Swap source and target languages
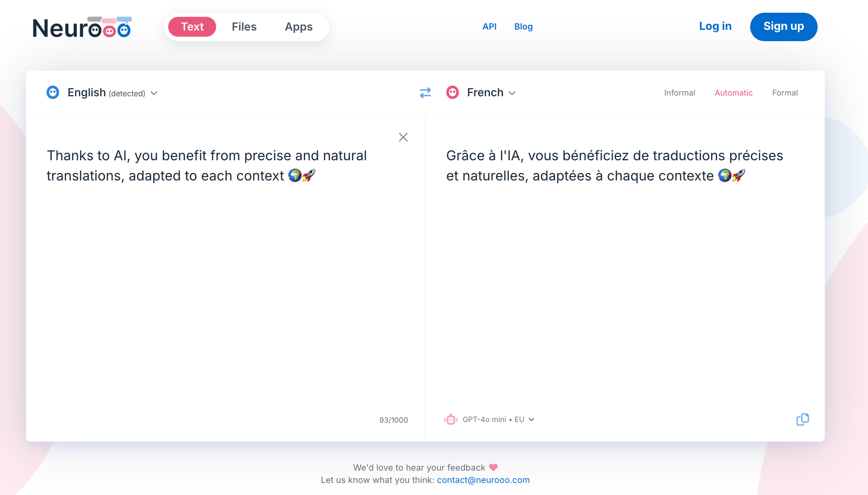868x495 pixels. (x=425, y=93)
